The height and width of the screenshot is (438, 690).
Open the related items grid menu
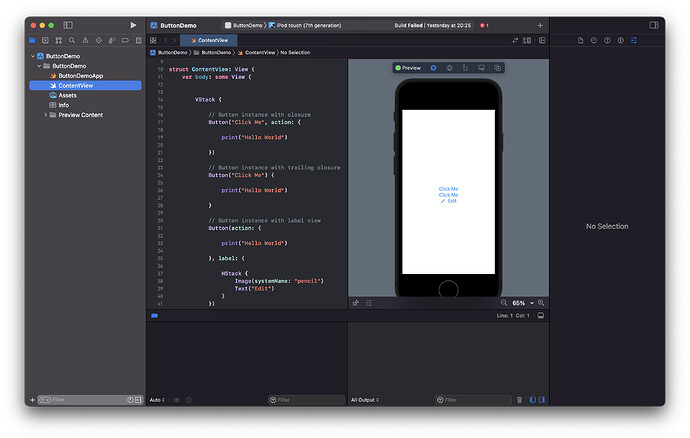[x=153, y=40]
